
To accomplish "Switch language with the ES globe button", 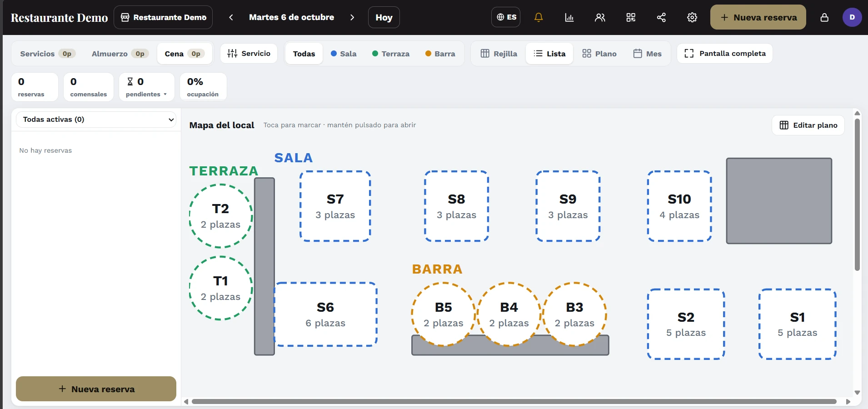I will pyautogui.click(x=506, y=17).
